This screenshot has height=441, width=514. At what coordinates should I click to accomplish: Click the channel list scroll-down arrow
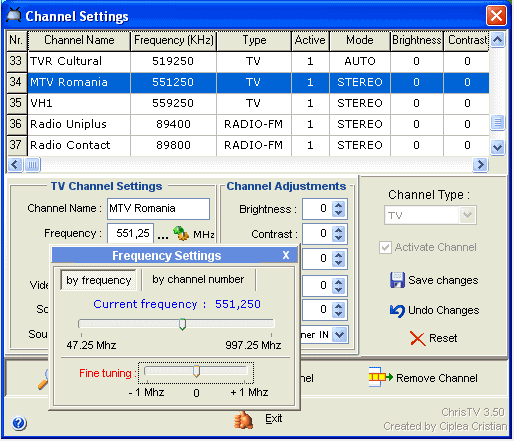(x=497, y=147)
